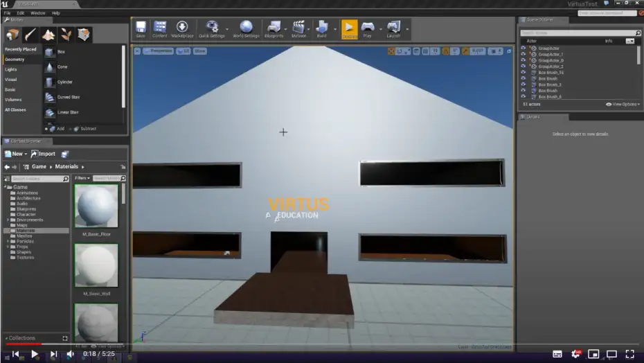The height and width of the screenshot is (363, 644).
Task: Click the New asset button
Action: pyautogui.click(x=16, y=154)
